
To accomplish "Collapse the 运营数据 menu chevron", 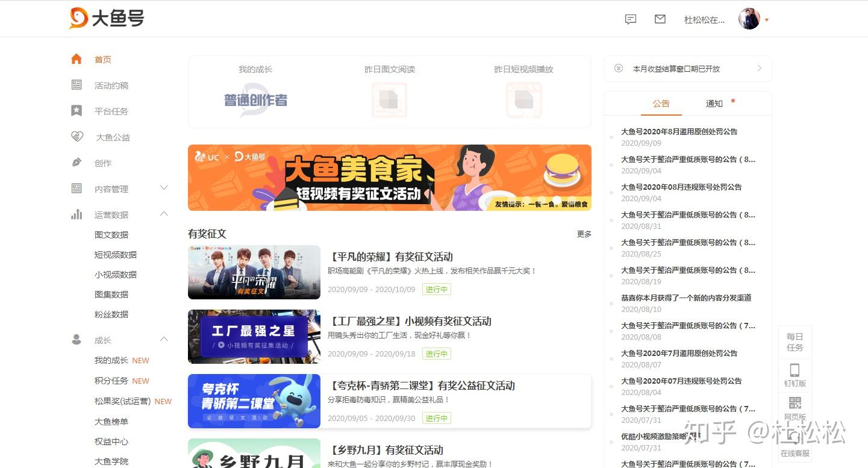I will (164, 214).
